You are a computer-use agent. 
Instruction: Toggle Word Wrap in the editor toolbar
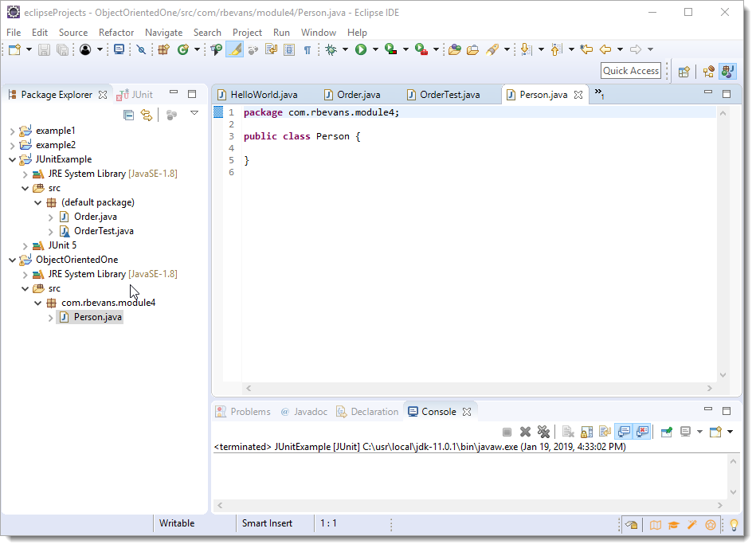272,49
